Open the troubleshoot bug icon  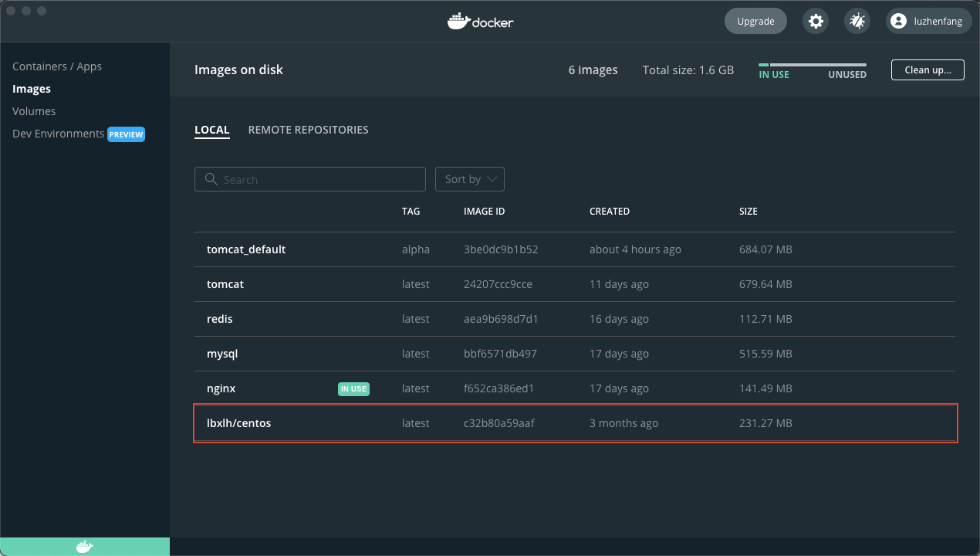[857, 21]
